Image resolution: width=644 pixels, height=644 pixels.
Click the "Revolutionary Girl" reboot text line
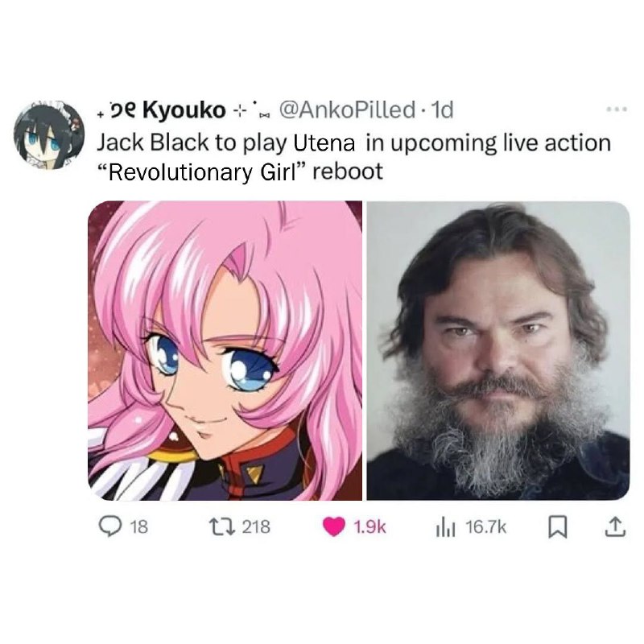coord(240,171)
